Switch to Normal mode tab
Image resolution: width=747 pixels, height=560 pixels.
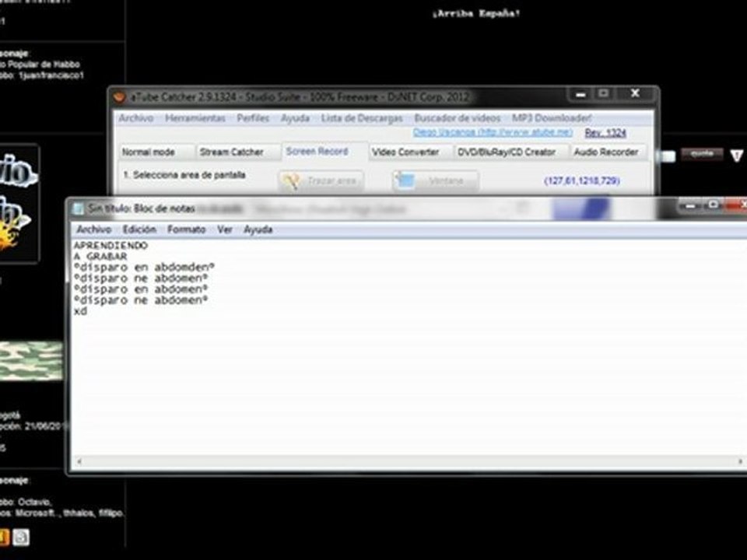pos(156,152)
